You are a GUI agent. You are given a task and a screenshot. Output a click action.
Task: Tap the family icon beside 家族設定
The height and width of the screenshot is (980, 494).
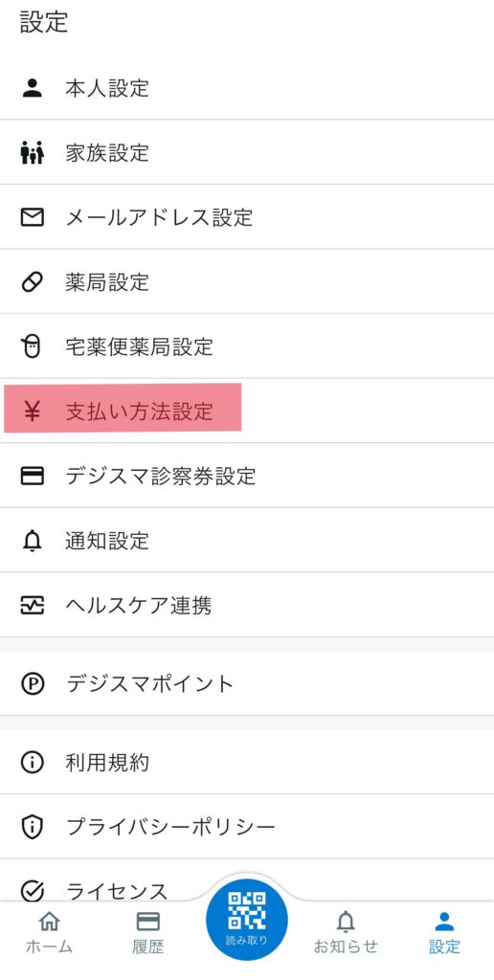32,152
